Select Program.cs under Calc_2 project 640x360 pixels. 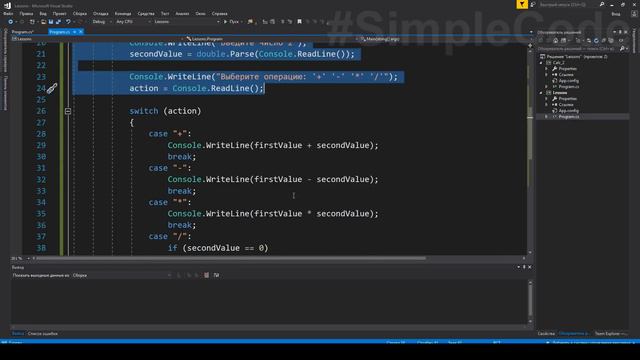pyautogui.click(x=569, y=87)
